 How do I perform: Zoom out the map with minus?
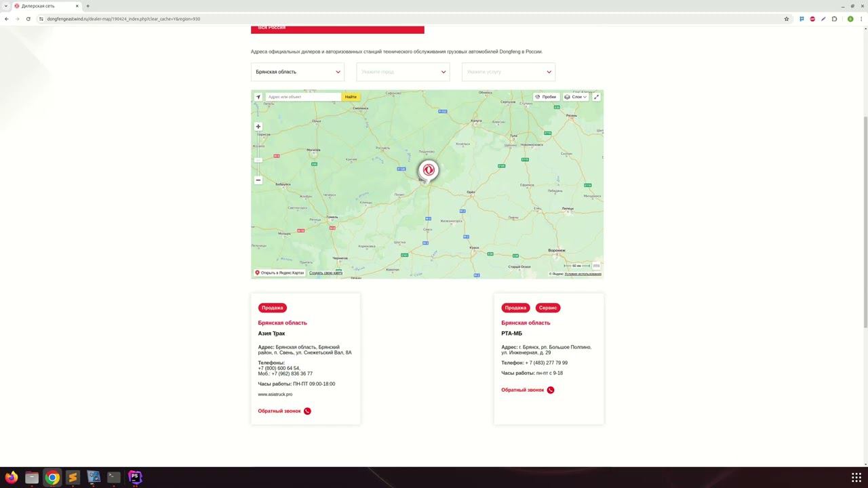click(x=258, y=180)
